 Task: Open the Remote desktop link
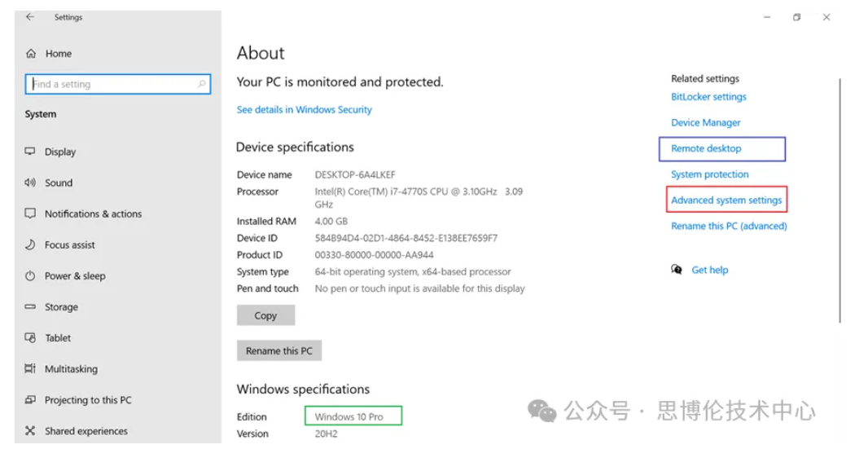(x=706, y=149)
